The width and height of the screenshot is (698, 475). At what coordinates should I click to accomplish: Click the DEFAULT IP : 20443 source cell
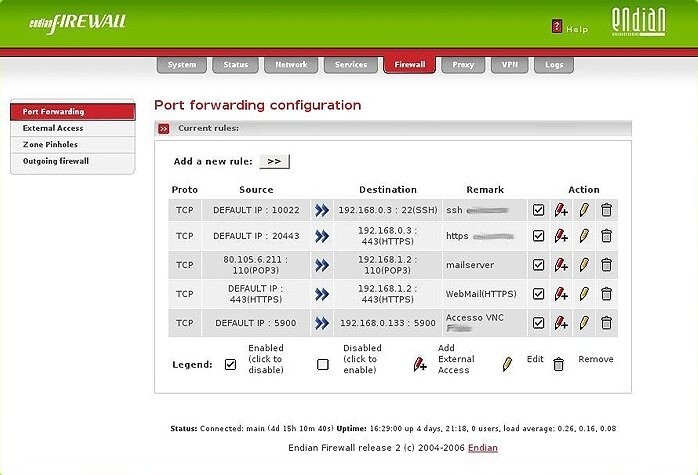256,236
